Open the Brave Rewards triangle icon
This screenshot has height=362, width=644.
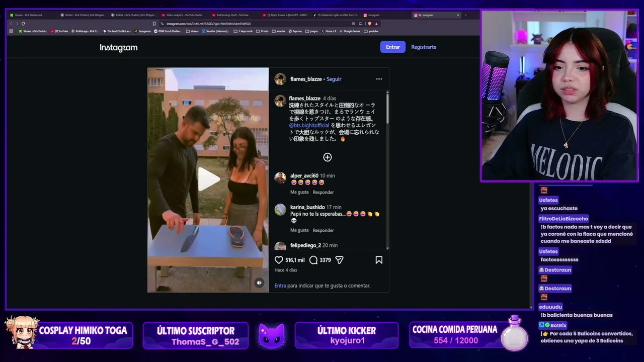tap(376, 24)
